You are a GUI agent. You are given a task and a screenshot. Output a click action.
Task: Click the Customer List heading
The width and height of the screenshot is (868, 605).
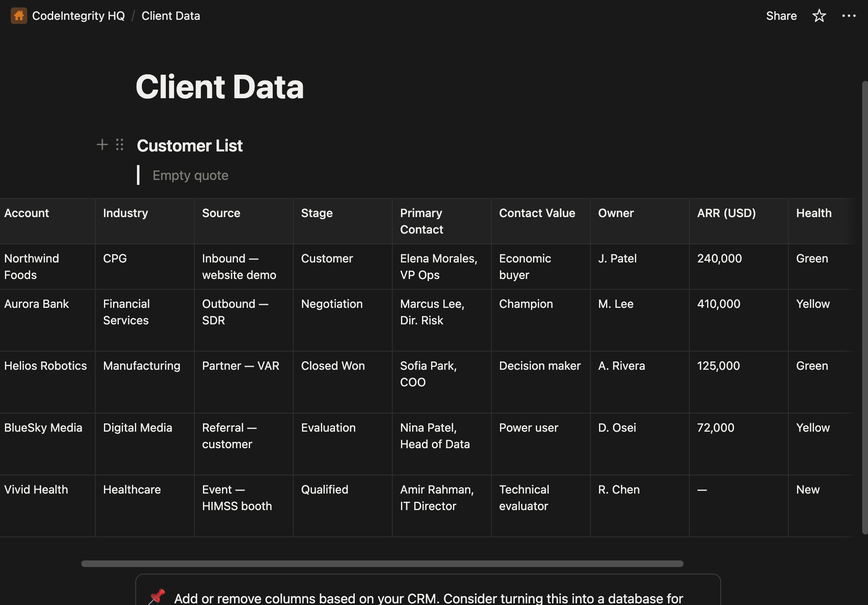pyautogui.click(x=190, y=146)
